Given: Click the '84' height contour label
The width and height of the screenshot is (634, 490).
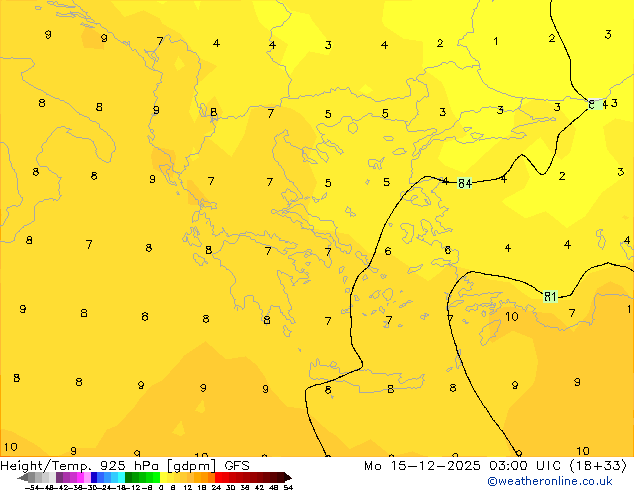Looking at the screenshot, I should (x=465, y=184).
